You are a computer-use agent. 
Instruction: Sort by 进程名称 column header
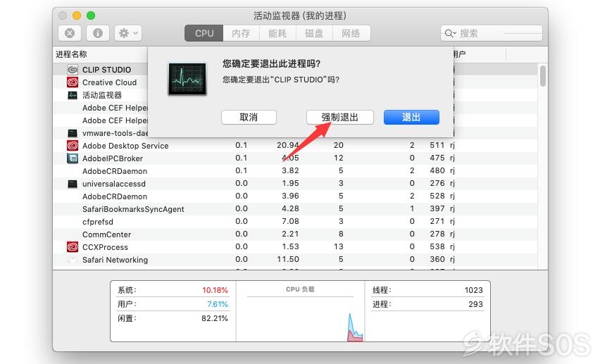[x=71, y=54]
